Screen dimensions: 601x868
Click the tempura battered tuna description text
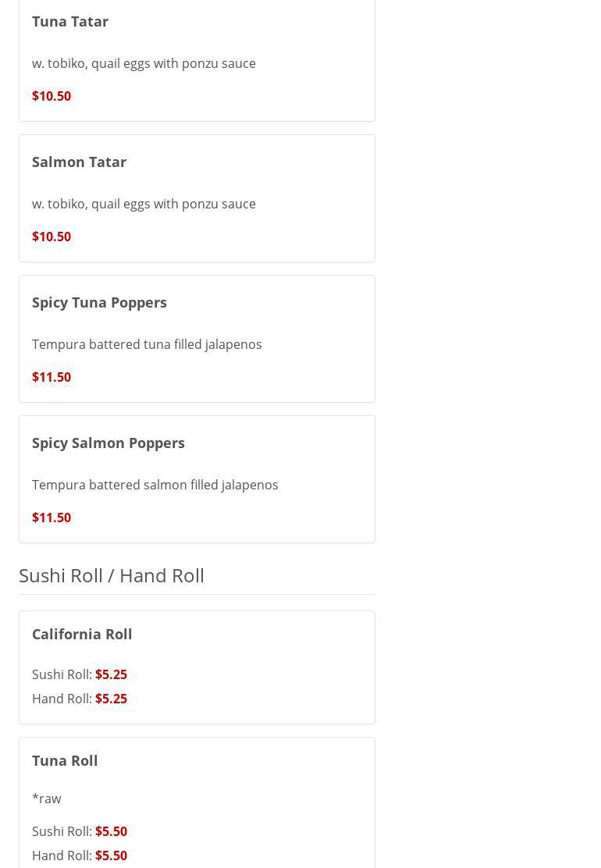pos(147,344)
